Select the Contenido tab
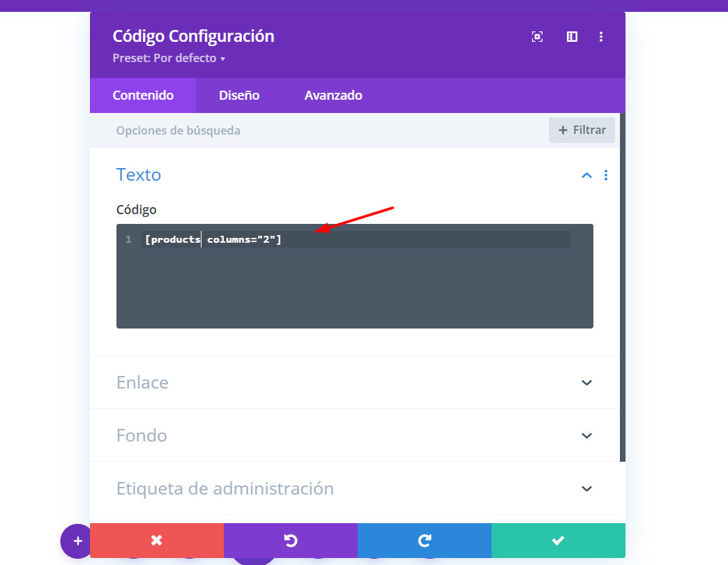Image resolution: width=728 pixels, height=565 pixels. (143, 95)
